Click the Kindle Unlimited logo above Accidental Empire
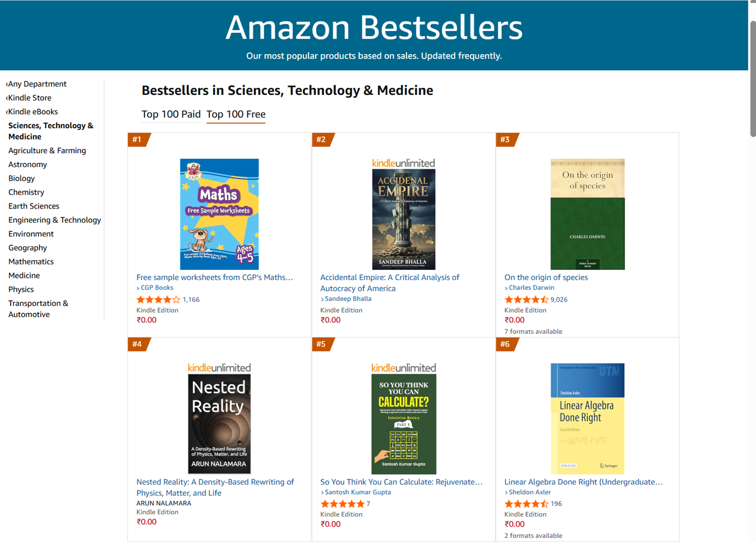Screen dimensions: 756x542 point(403,163)
